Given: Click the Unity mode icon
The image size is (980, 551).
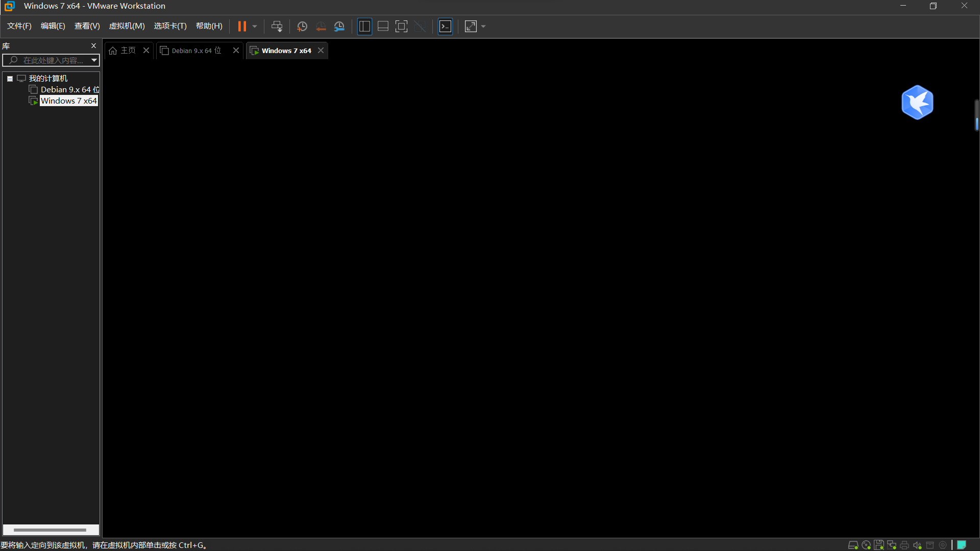Looking at the screenshot, I should coord(420,27).
